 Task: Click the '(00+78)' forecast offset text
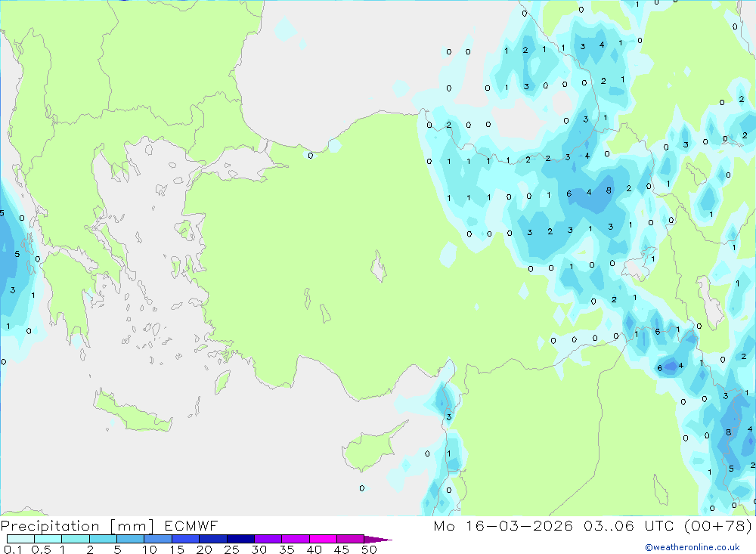click(718, 526)
